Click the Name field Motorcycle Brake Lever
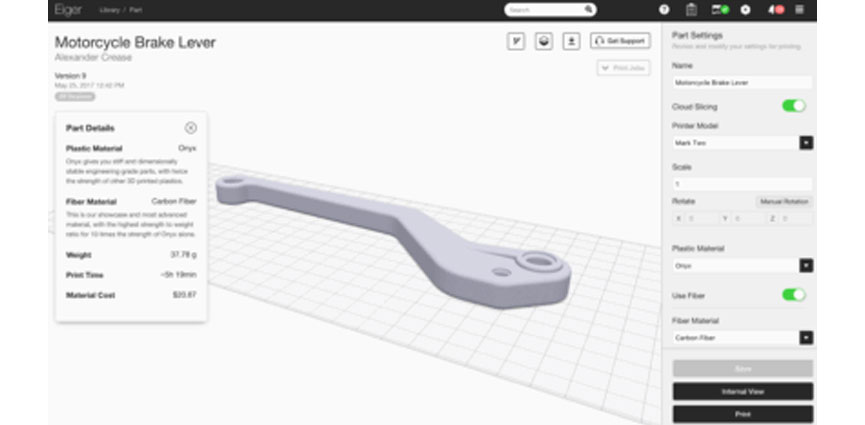Screen dimensions: 865x425 pos(742,83)
